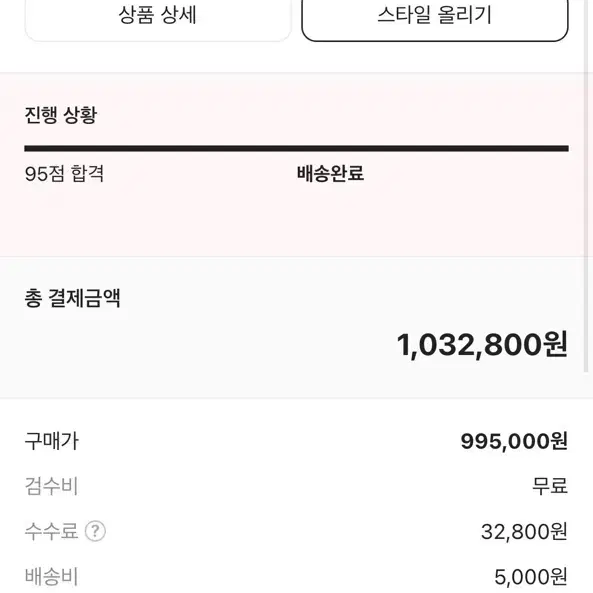Viewport: 593px width, 593px height.
Task: Click the vertical scrollbar at right edge
Action: pyautogui.click(x=586, y=186)
